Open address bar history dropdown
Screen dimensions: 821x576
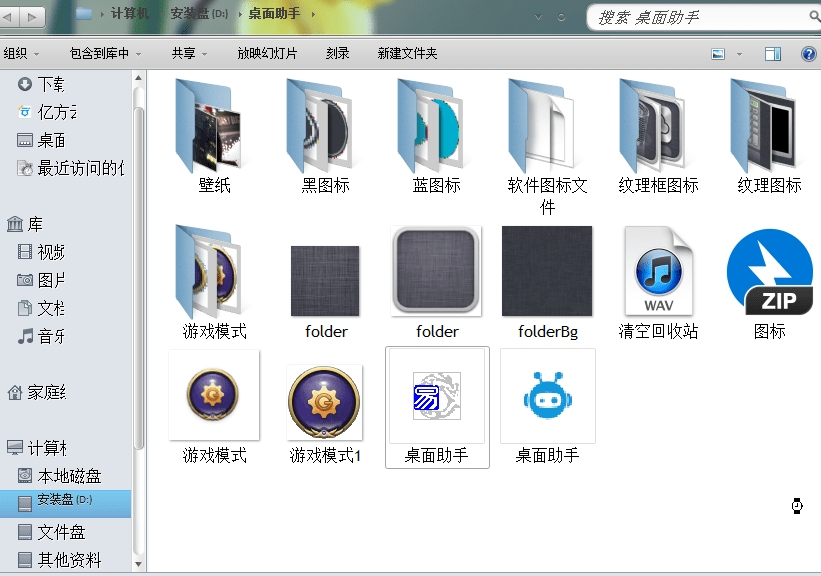pos(538,17)
